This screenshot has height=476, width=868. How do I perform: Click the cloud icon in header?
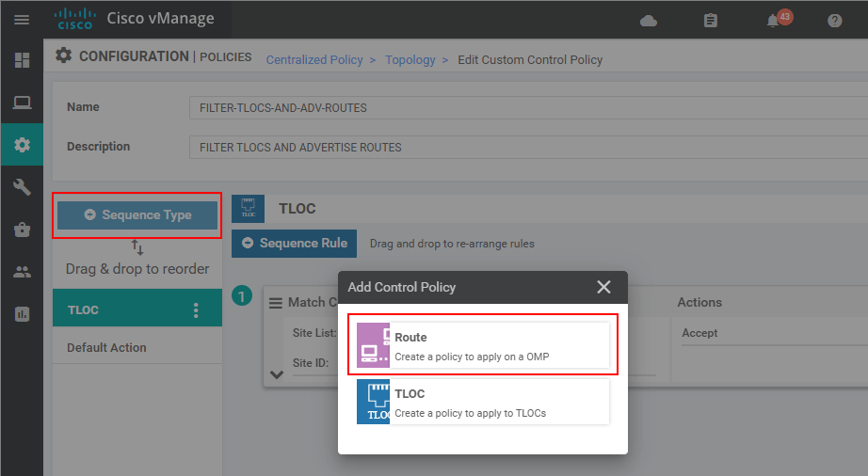(x=648, y=21)
